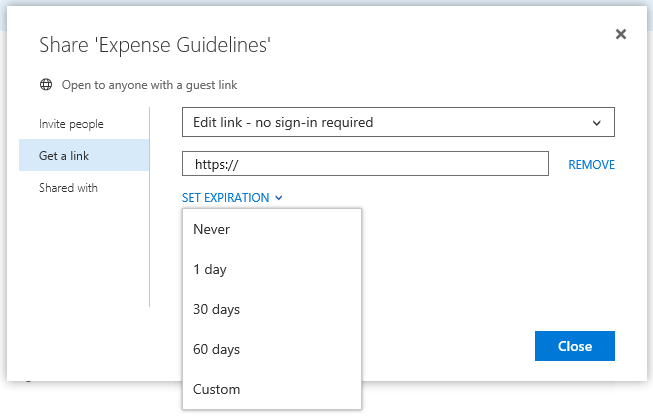Screen dimensions: 653x420
Task: Set link expiration to 30 days
Action: tap(216, 310)
